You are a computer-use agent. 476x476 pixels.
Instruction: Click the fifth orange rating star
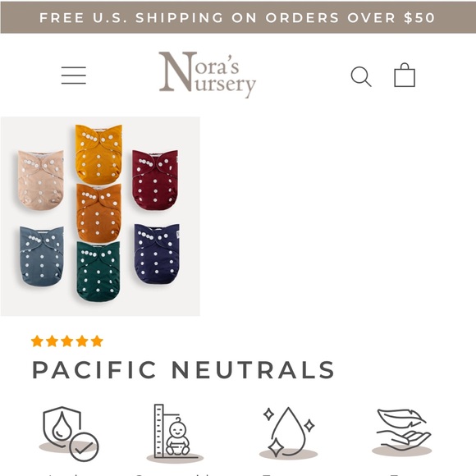click(97, 341)
